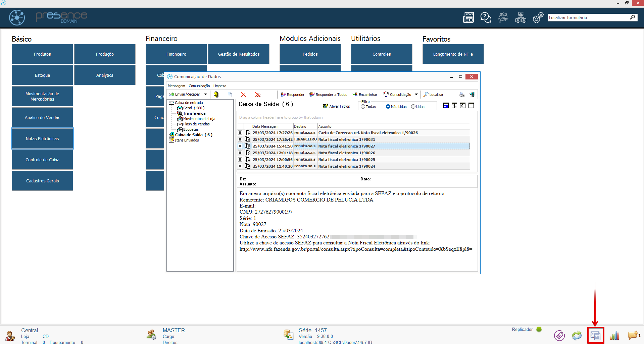
Task: Click the green-blue sync arrows icon
Action: coord(577,335)
